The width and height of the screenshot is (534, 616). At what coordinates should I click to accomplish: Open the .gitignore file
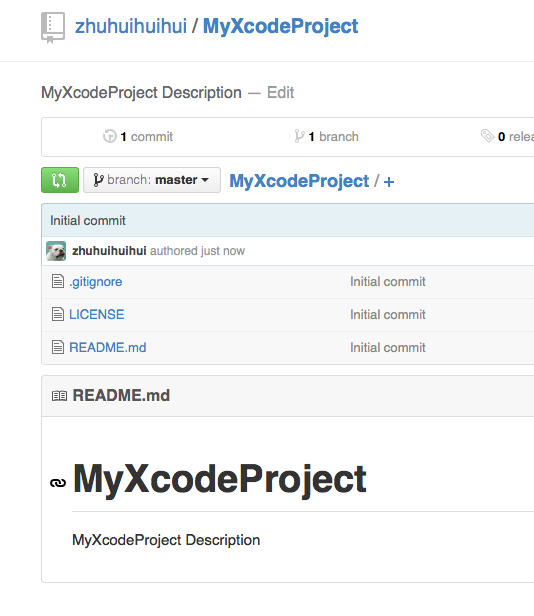[x=95, y=282]
